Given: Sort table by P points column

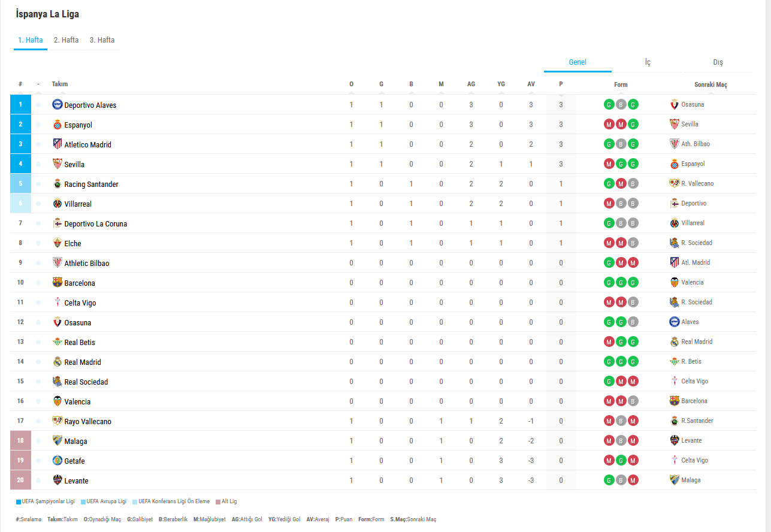Looking at the screenshot, I should 561,84.
